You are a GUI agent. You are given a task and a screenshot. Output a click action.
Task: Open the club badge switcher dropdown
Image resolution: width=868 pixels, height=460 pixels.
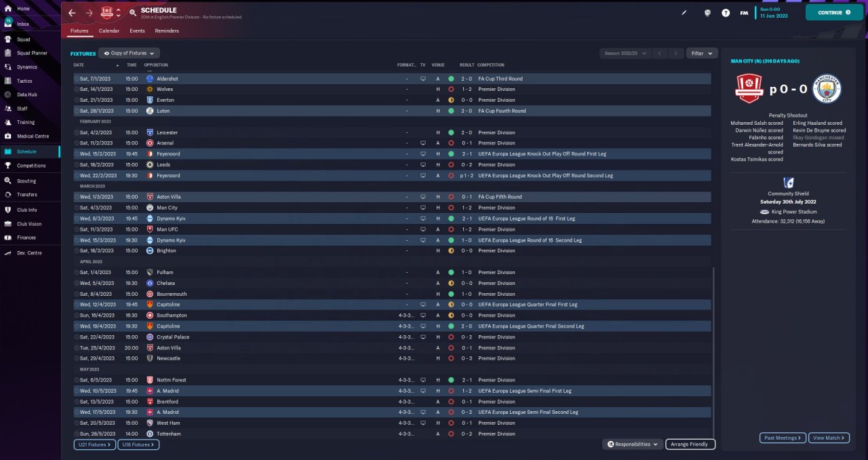tap(118, 13)
